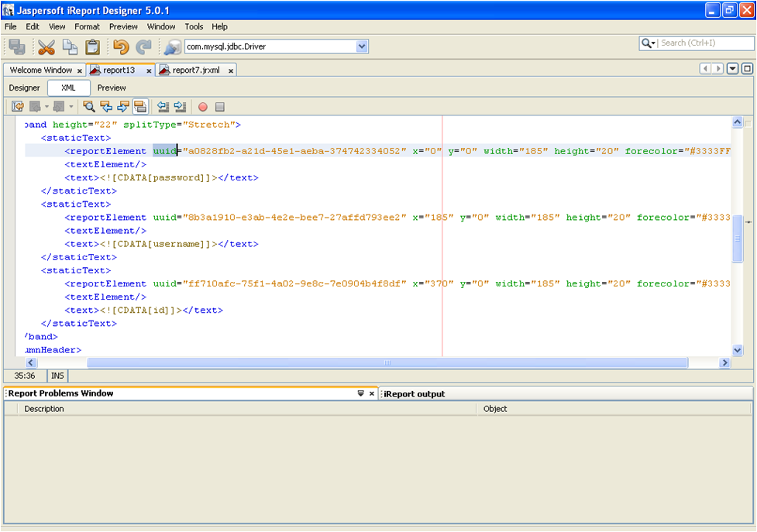Click the Description column header

pos(44,409)
